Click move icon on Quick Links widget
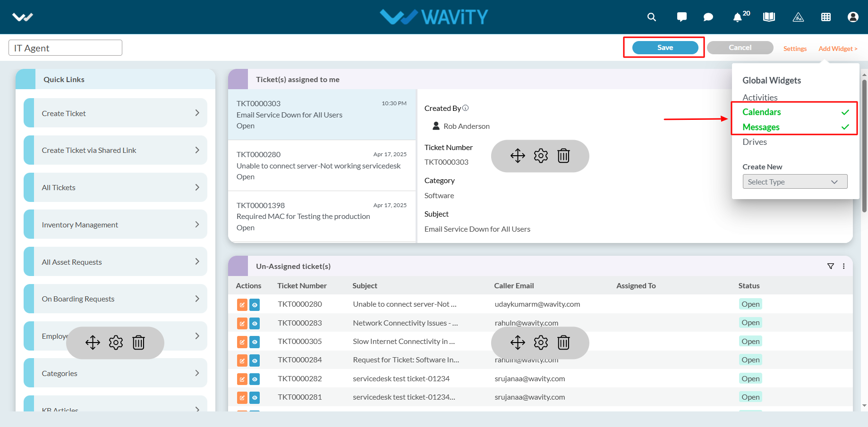Viewport: 868px width, 427px height. (x=93, y=343)
